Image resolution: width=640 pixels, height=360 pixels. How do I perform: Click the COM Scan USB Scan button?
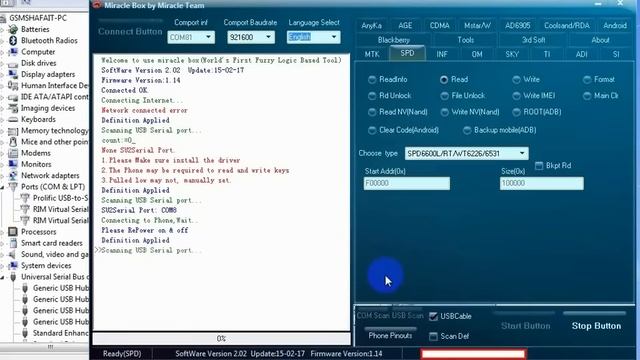click(x=390, y=316)
